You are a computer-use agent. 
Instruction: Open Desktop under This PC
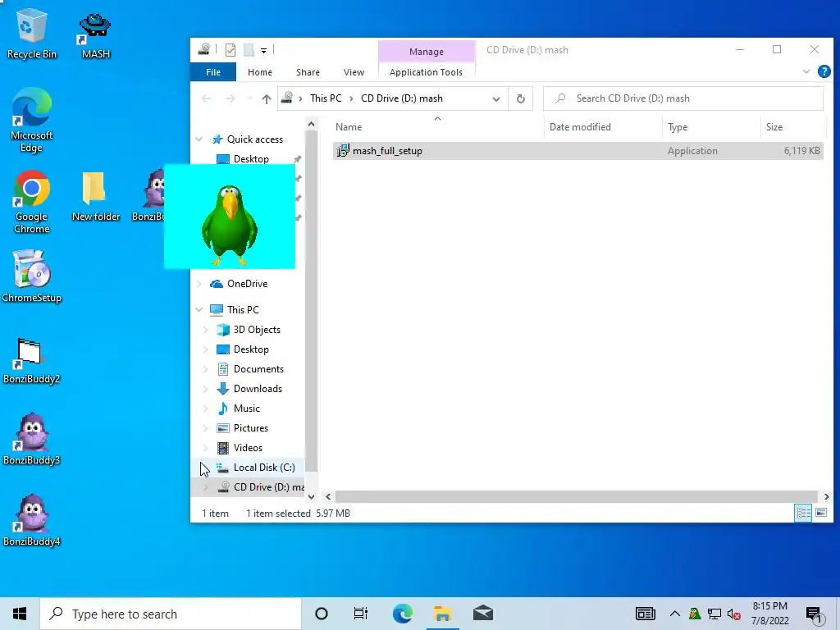tap(251, 349)
